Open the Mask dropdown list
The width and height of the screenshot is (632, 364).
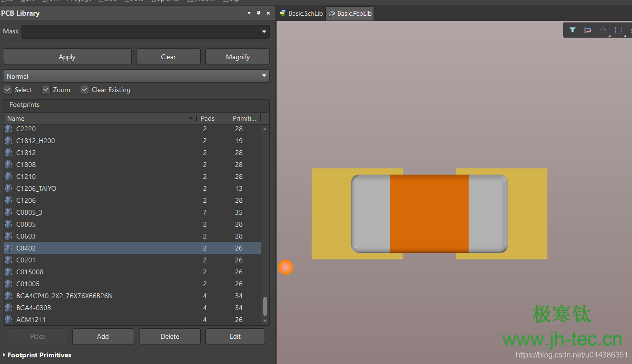tap(264, 32)
